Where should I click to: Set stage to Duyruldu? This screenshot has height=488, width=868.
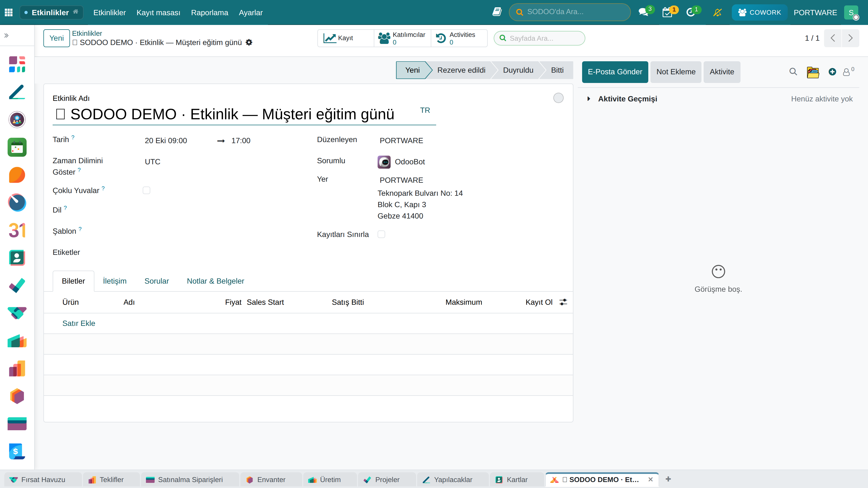518,70
